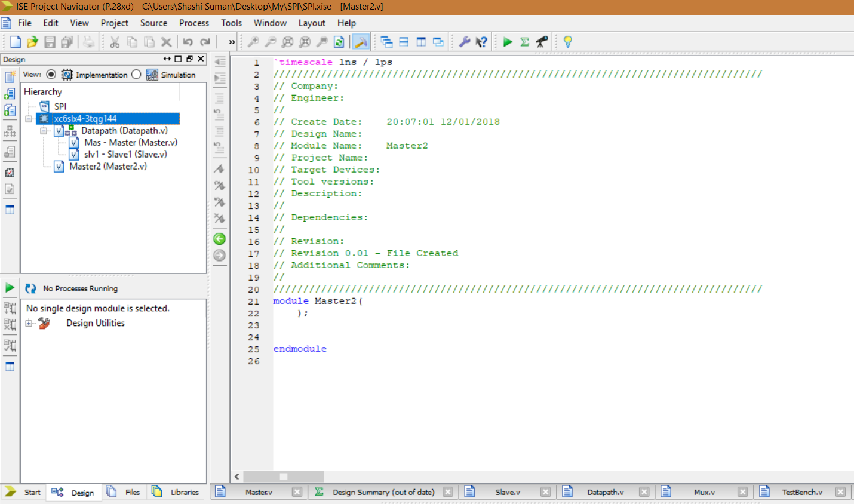Select the Save icon in the toolbar
Viewport: 854px width, 504px height.
[50, 41]
